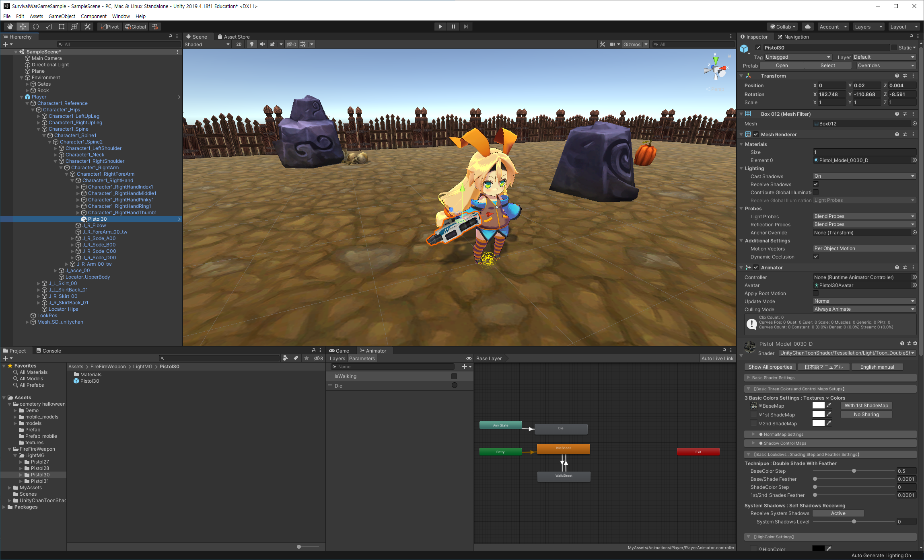The image size is (924, 560).
Task: Open the Layers dropdown in toolbar
Action: click(868, 27)
